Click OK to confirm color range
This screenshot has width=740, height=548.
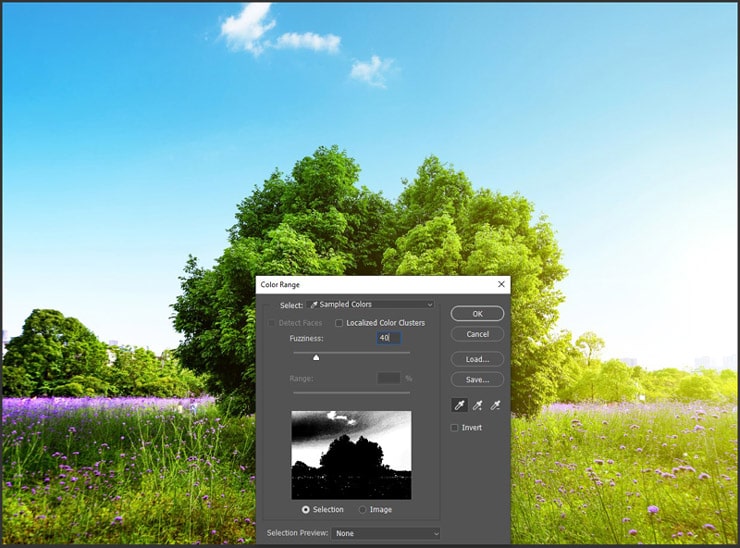[477, 313]
